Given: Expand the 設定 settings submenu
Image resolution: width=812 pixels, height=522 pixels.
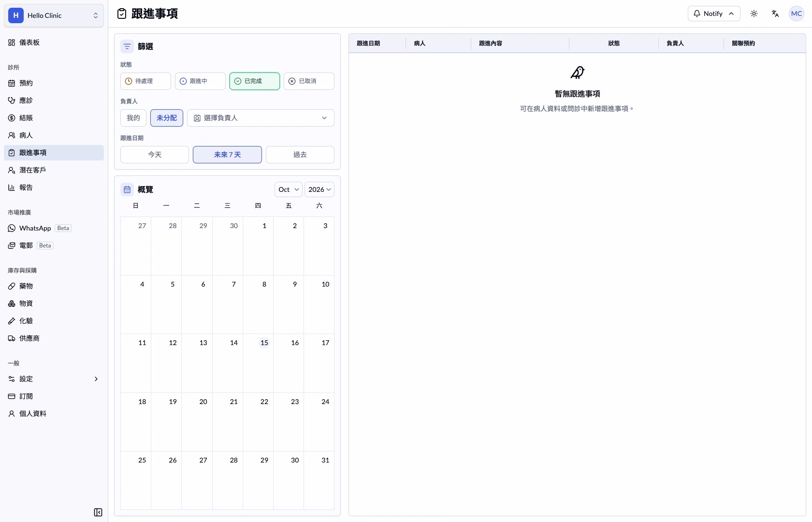Looking at the screenshot, I should click(54, 379).
